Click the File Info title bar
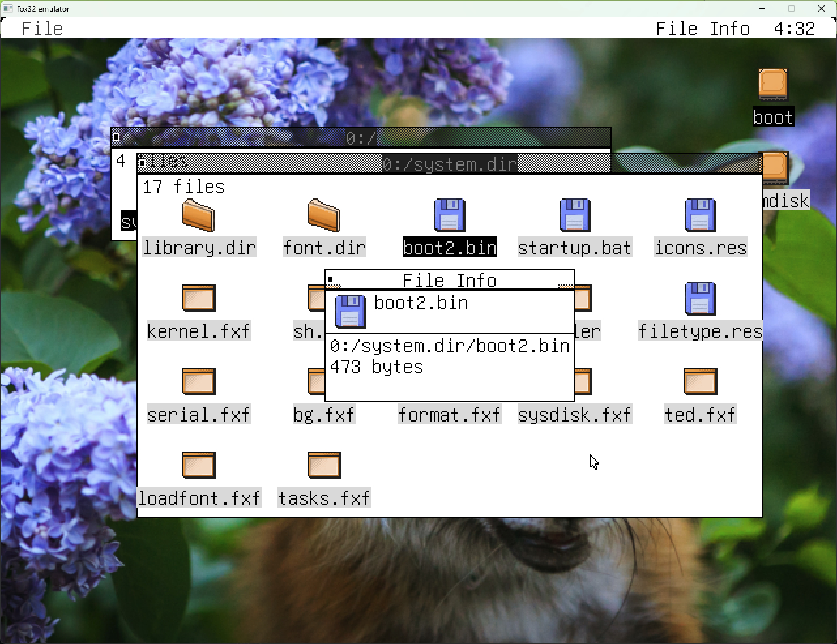 [x=449, y=281]
